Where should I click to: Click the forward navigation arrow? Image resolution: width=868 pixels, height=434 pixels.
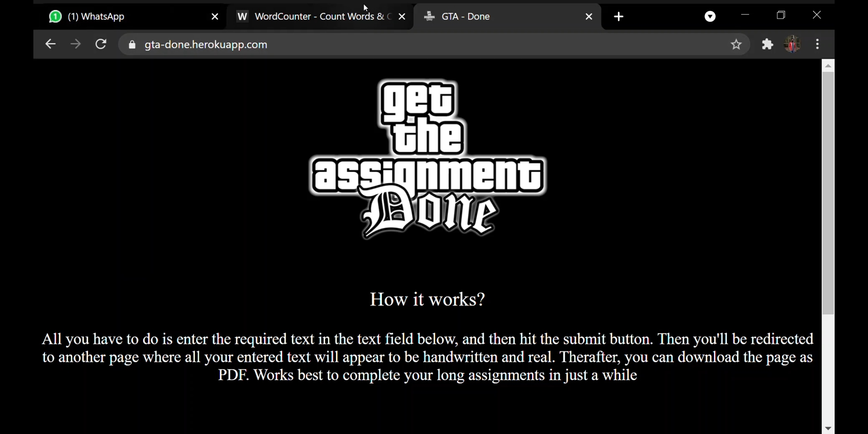pyautogui.click(x=76, y=44)
